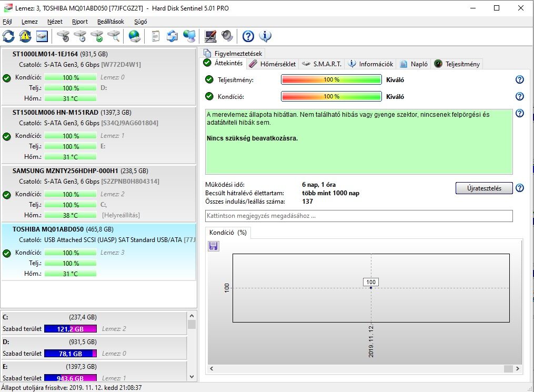Click help icon next to Újratesztelés button
534x392 pixels.
click(520, 188)
